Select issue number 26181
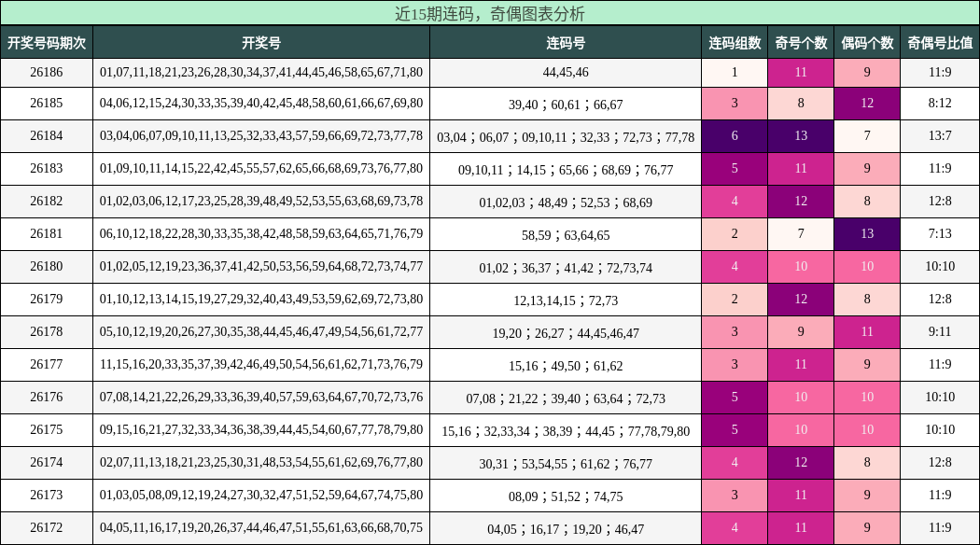 pos(47,233)
